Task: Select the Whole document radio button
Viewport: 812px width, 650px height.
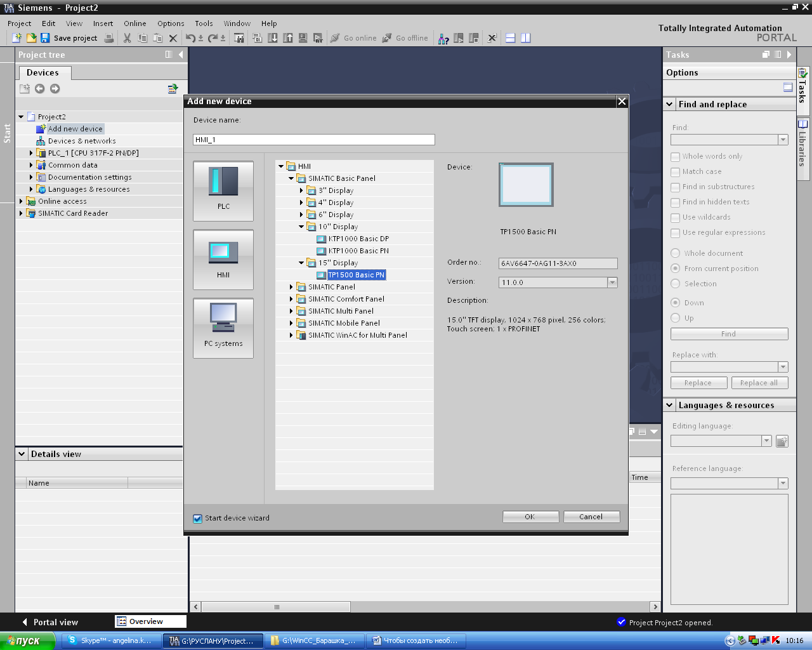Action: coord(676,253)
